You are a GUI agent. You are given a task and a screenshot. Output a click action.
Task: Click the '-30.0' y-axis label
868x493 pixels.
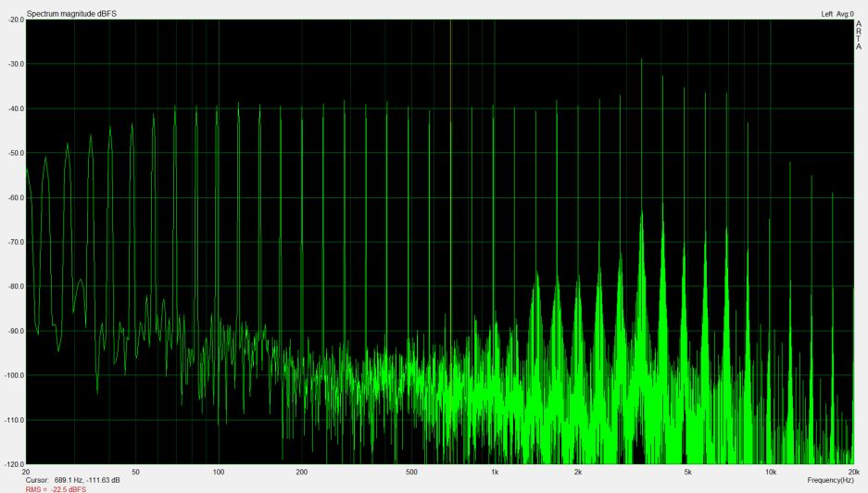16,64
